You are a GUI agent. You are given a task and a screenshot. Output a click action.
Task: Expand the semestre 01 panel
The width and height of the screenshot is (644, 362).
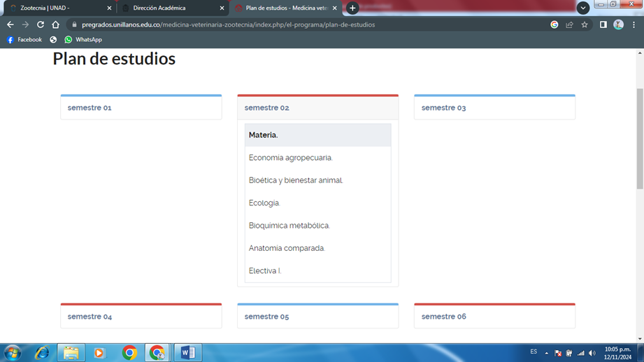(x=90, y=108)
